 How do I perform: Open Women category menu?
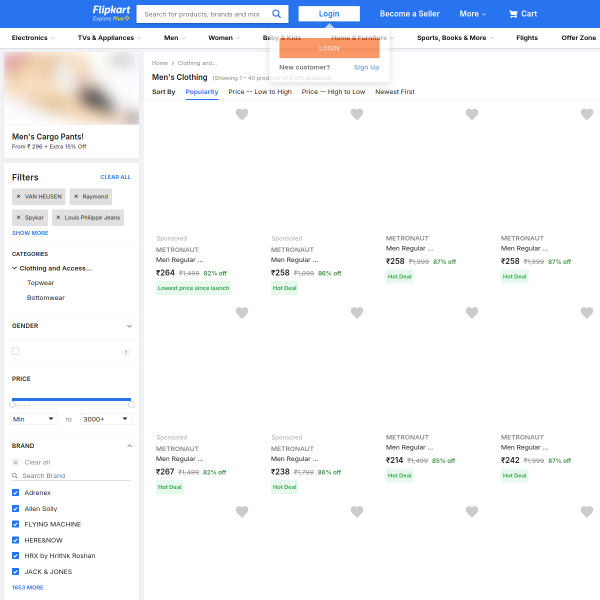[224, 38]
